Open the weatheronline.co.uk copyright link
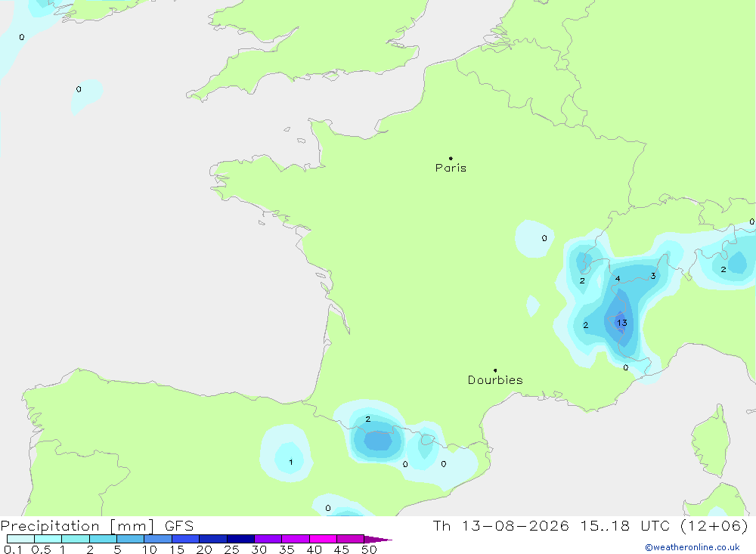This screenshot has width=756, height=554. tap(692, 547)
